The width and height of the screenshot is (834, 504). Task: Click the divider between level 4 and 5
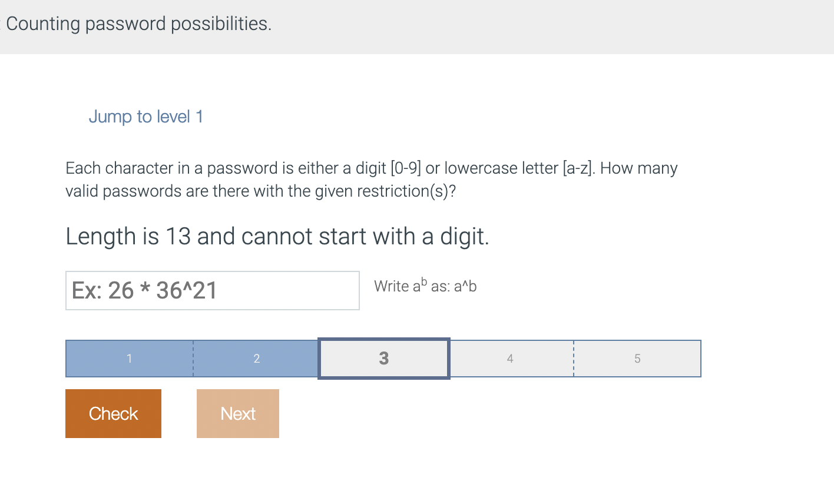coord(573,359)
